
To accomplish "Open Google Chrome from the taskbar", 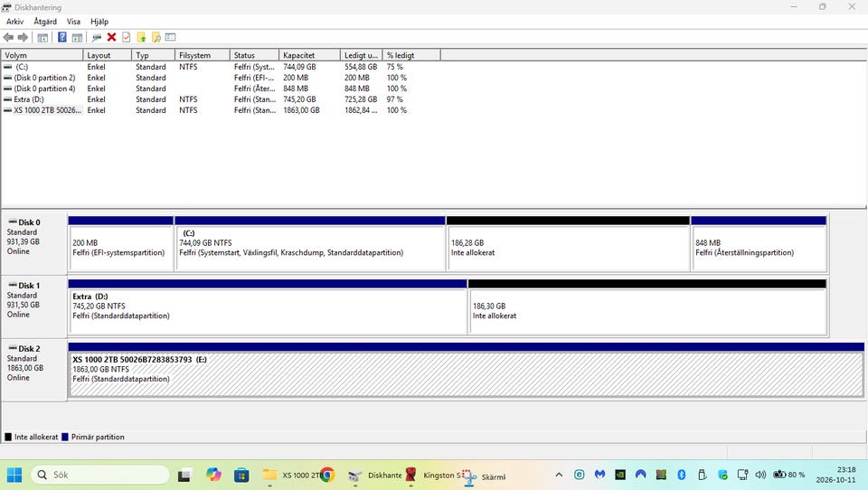I will [327, 475].
